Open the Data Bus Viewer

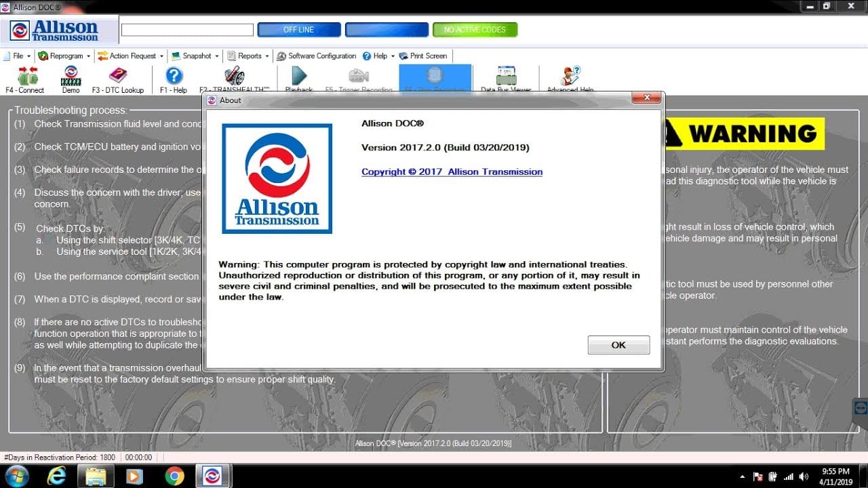[506, 77]
